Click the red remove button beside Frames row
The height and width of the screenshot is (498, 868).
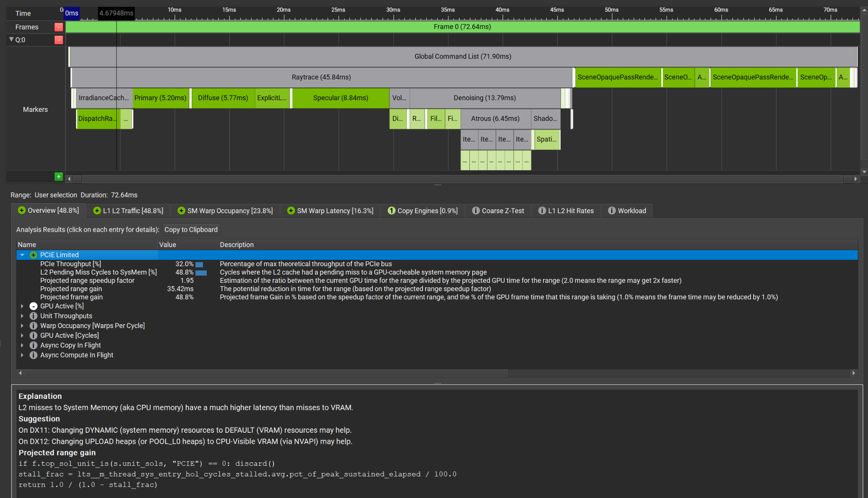(58, 27)
